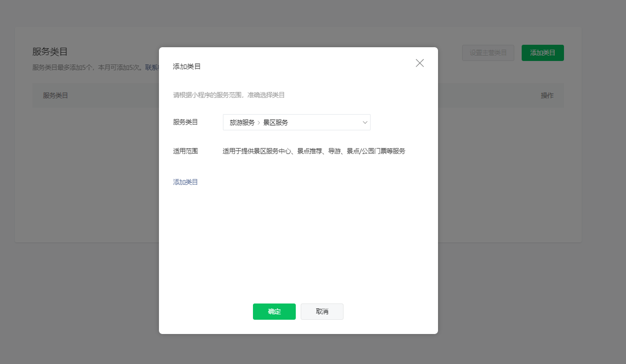Click the 设置主营类目 button
Viewport: 626px width, 364px height.
pos(488,53)
